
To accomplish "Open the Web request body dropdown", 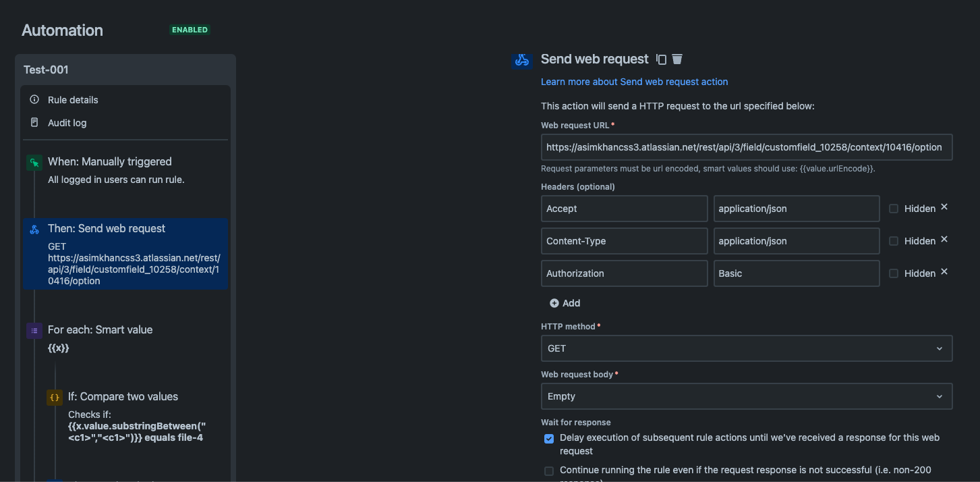I will click(746, 396).
